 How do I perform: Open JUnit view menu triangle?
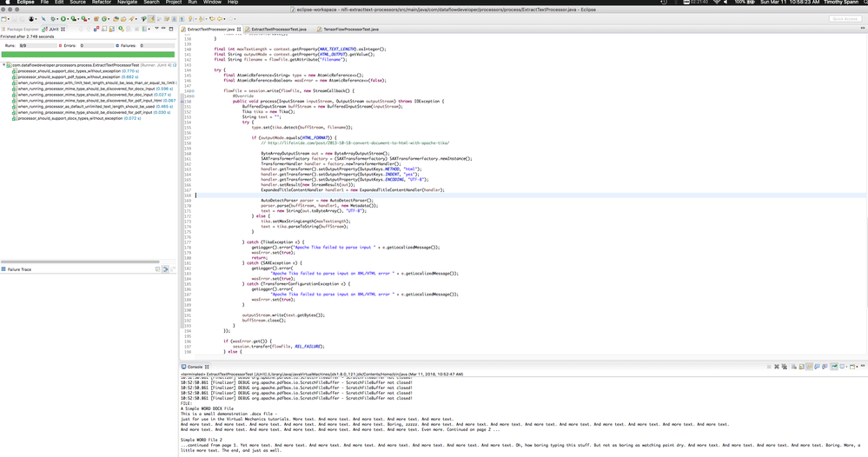point(156,28)
